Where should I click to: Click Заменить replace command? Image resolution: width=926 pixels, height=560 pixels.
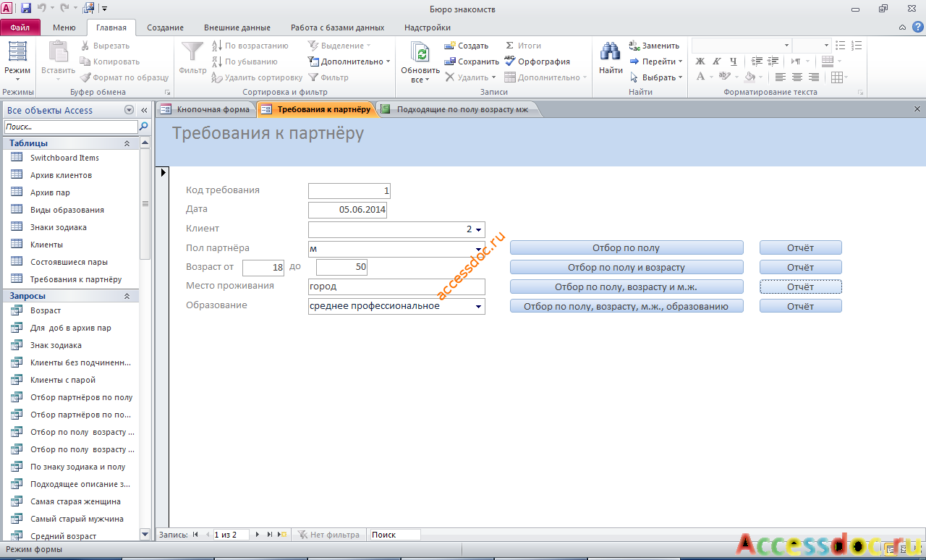click(654, 46)
